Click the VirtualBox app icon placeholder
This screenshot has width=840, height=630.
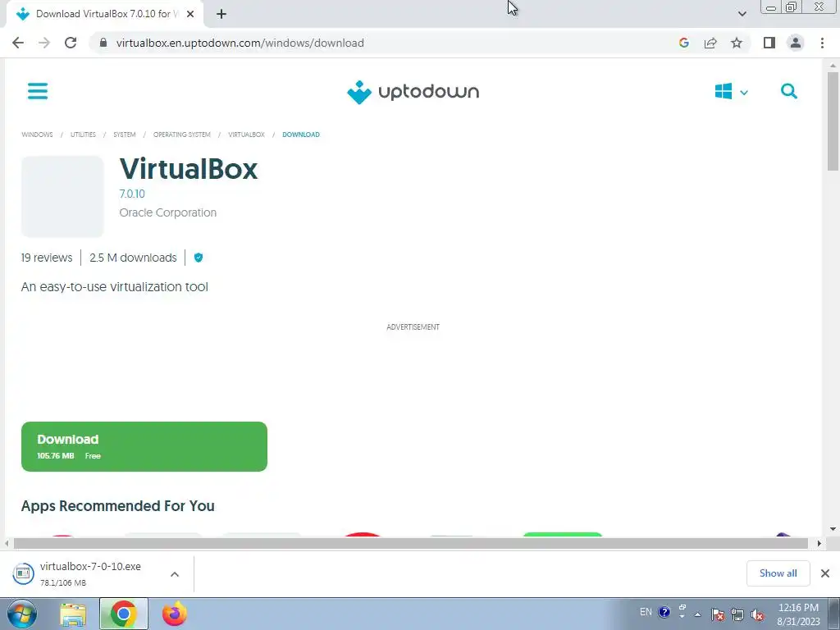pyautogui.click(x=62, y=196)
